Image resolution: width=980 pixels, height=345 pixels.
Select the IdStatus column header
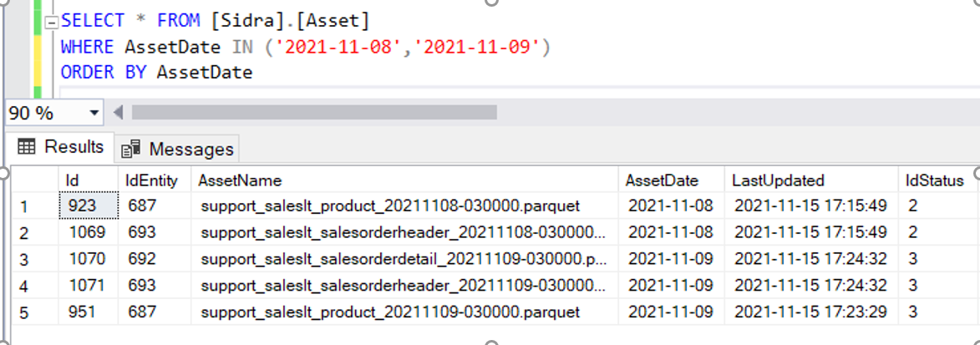[934, 180]
